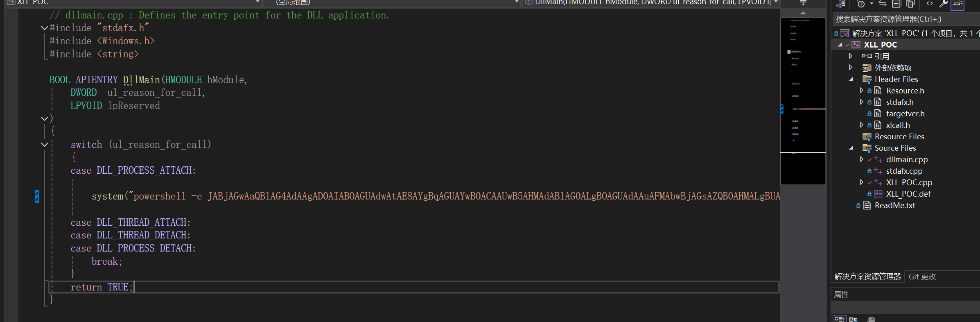Expand the xlcall.h node
980x322 pixels.
click(x=862, y=125)
